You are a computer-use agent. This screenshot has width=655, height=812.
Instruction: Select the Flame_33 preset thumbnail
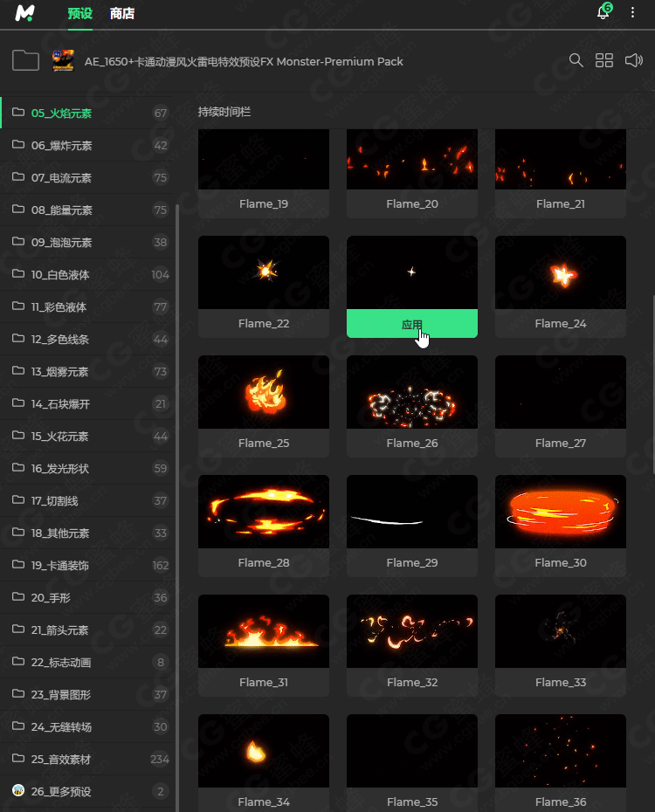pos(561,631)
